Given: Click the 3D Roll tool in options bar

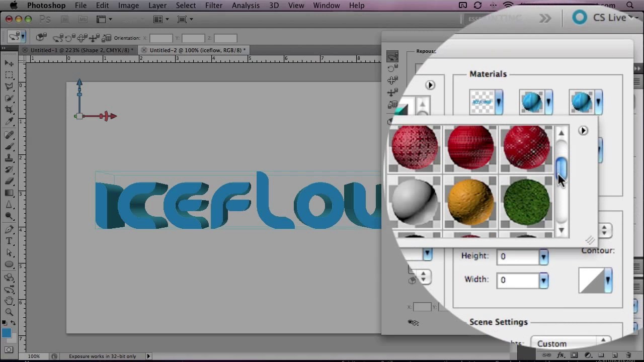Looking at the screenshot, I should click(x=69, y=38).
